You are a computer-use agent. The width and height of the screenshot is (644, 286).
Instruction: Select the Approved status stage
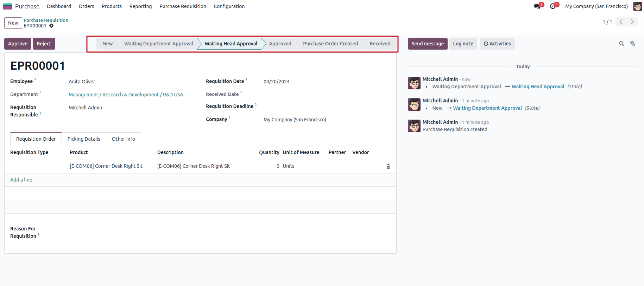pyautogui.click(x=280, y=44)
